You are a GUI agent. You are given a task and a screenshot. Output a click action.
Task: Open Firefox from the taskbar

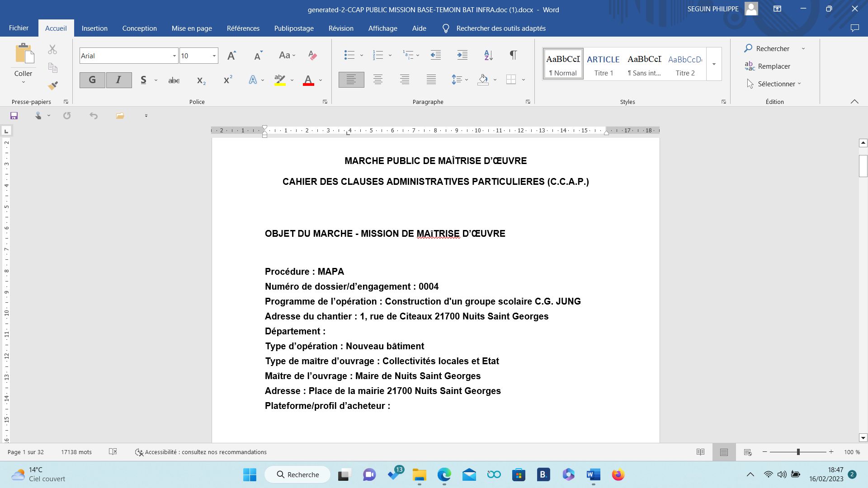(618, 474)
